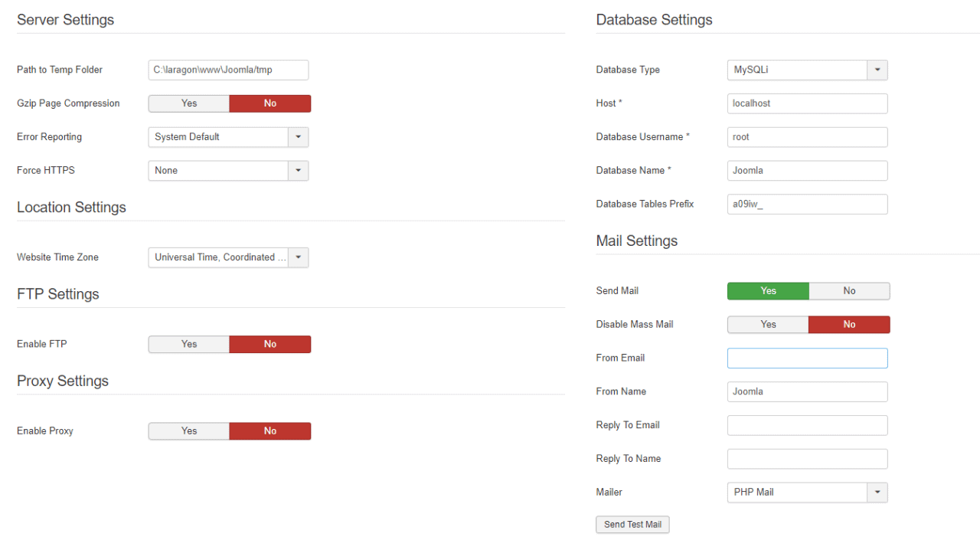Select No for Gzip Page Compression
The width and height of the screenshot is (980, 537).
pos(270,103)
